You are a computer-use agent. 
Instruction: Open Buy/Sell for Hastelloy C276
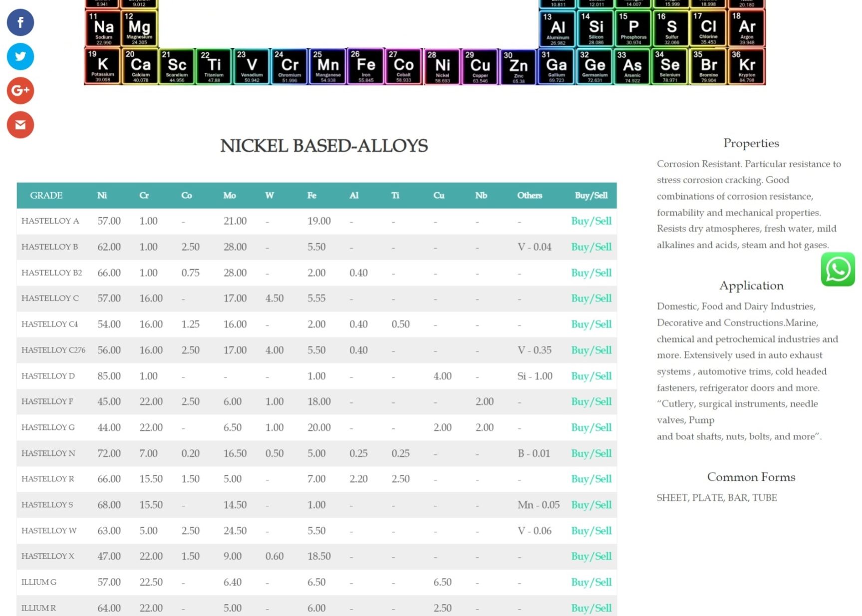click(591, 350)
